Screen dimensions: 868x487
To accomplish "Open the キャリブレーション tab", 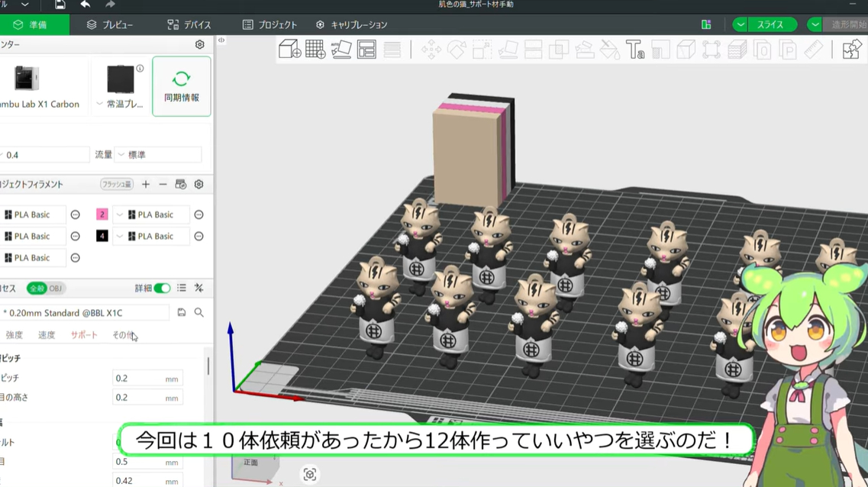I will click(x=353, y=24).
